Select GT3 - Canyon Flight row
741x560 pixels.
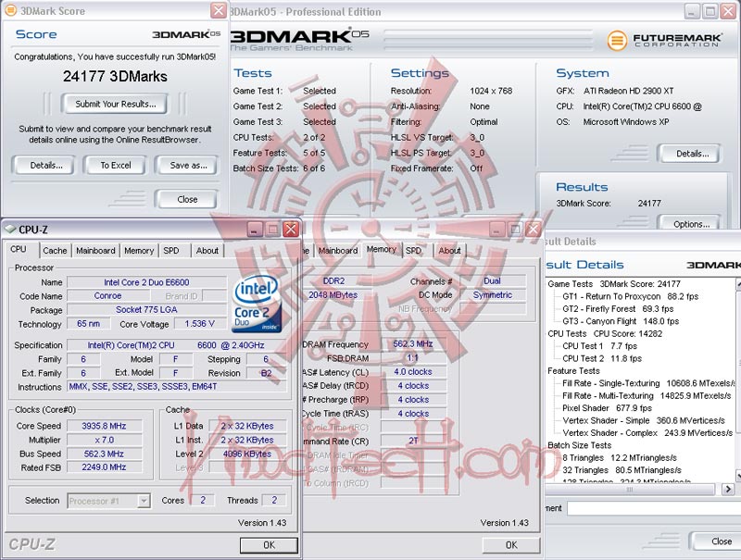click(x=621, y=321)
